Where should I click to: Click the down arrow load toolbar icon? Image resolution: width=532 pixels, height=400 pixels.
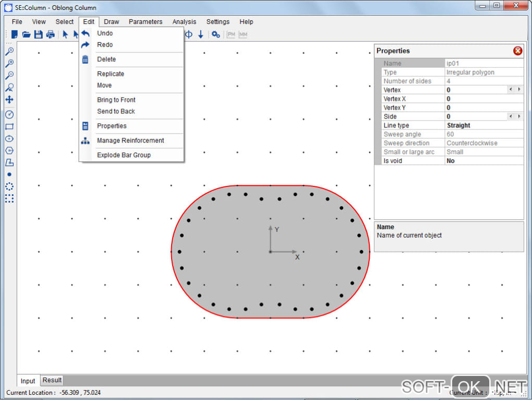[x=201, y=34]
